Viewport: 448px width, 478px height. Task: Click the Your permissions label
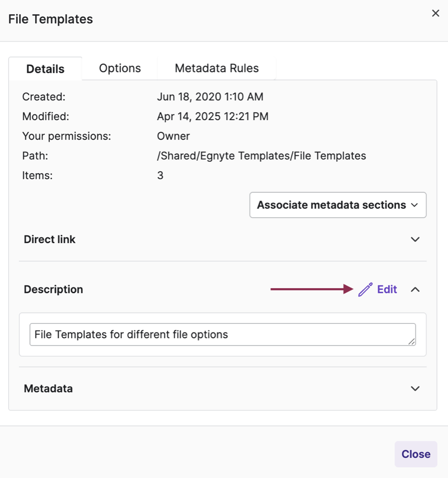point(66,136)
